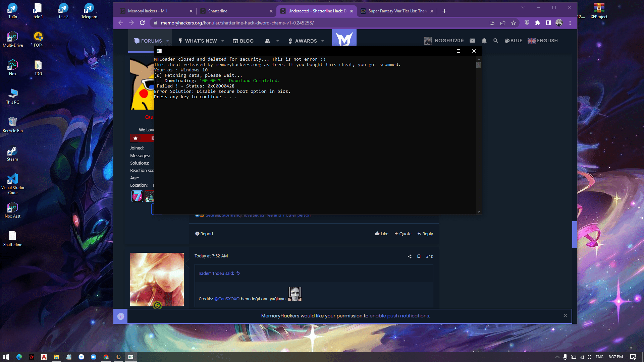
Task: Open the What's New navigation item
Action: pos(198,41)
